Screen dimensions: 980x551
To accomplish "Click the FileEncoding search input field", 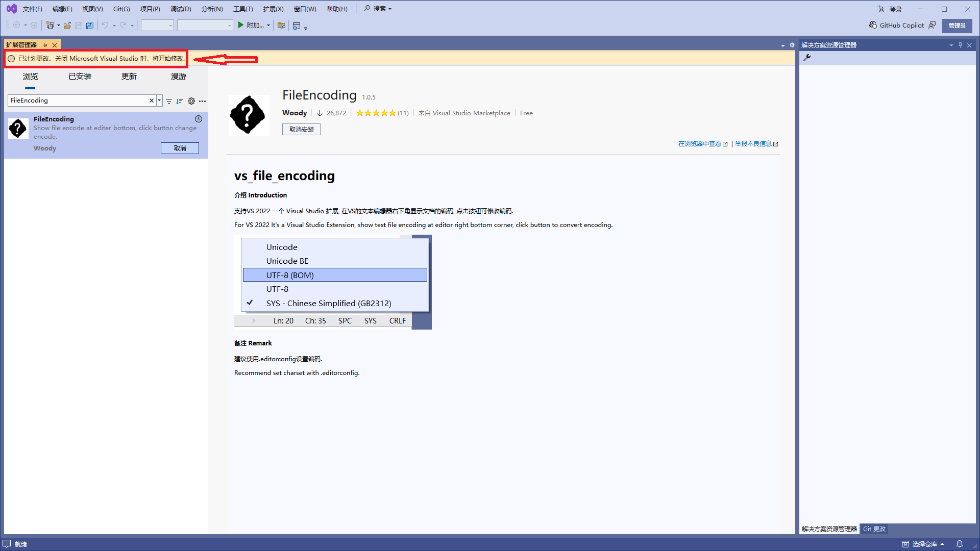I will (x=77, y=101).
